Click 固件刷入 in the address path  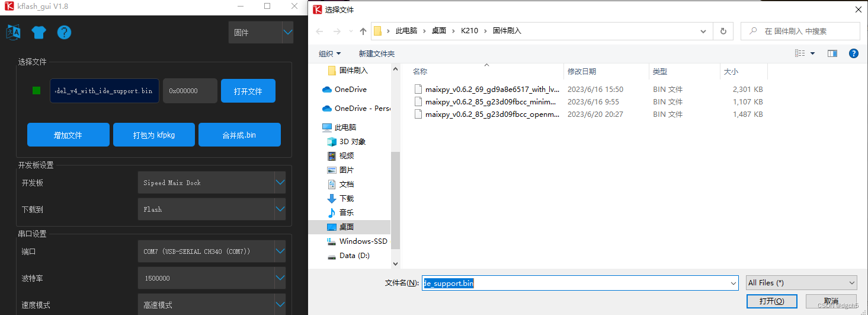click(507, 31)
